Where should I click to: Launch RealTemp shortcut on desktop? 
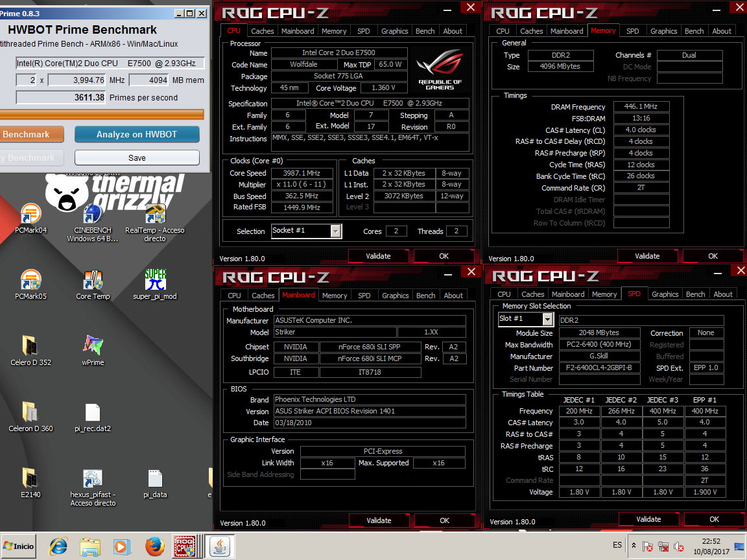tap(155, 223)
